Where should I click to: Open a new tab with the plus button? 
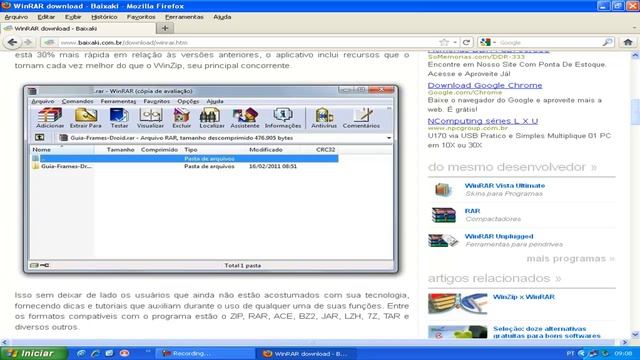(165, 28)
